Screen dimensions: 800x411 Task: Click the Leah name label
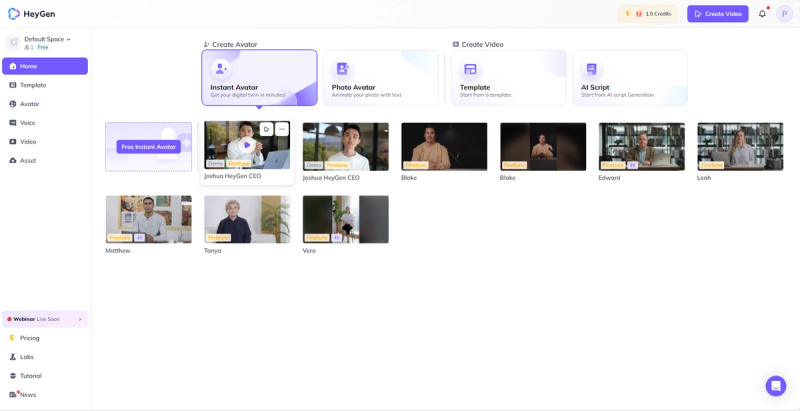[x=704, y=178]
